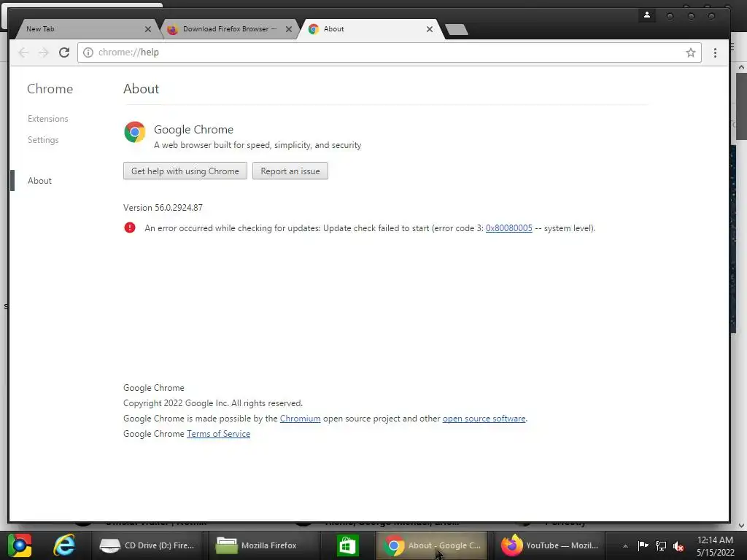The width and height of the screenshot is (747, 560).
Task: Click the Copyright 2022 Google Inc. line
Action: click(213, 402)
